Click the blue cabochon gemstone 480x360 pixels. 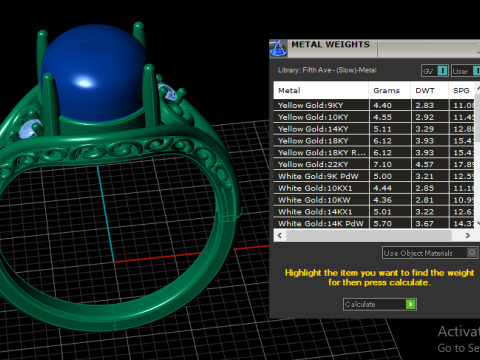point(94,72)
